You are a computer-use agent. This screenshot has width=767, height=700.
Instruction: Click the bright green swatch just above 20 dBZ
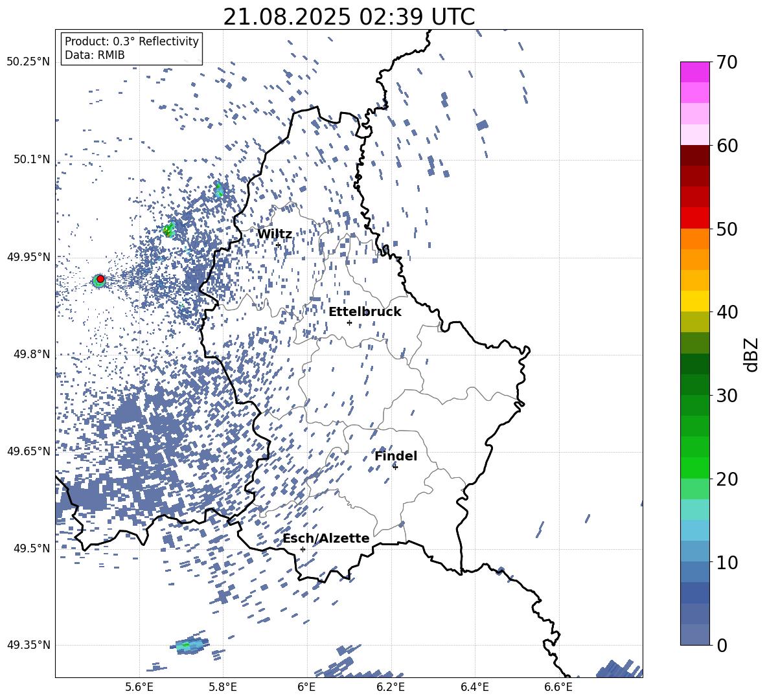point(694,468)
